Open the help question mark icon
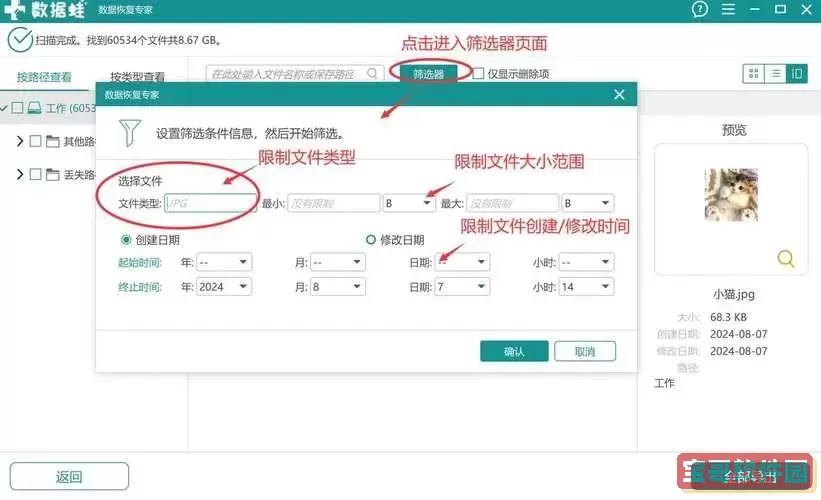 (700, 9)
